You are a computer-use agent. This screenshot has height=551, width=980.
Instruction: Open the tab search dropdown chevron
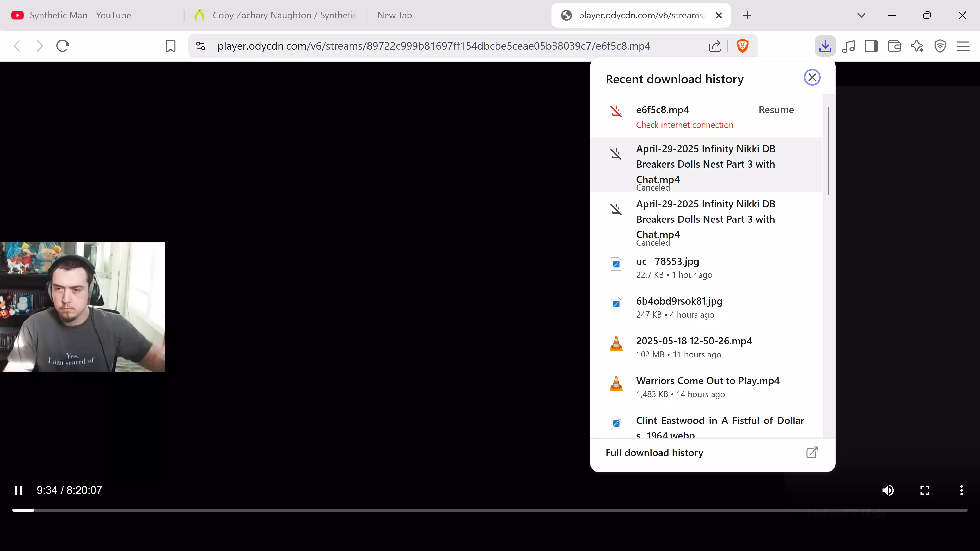click(861, 15)
